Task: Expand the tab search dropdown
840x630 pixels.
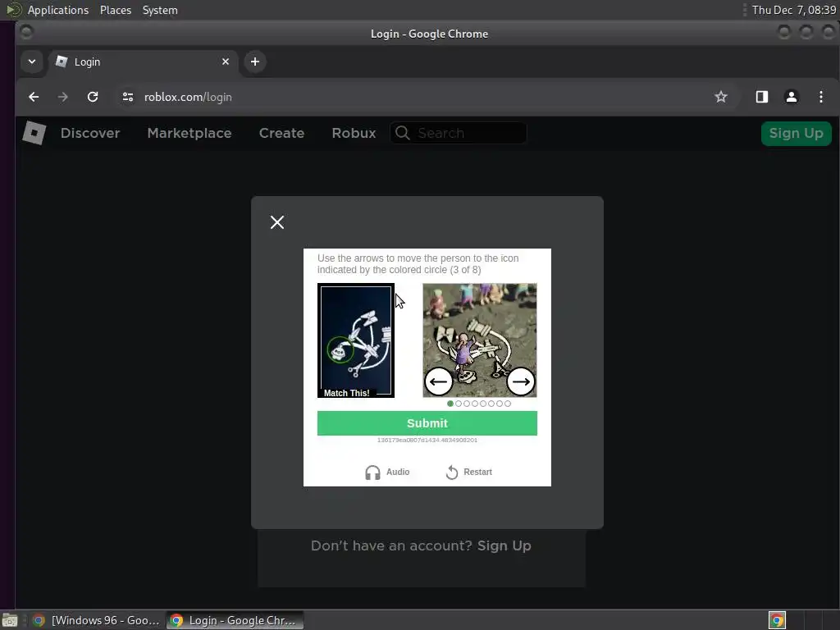Action: pyautogui.click(x=32, y=62)
